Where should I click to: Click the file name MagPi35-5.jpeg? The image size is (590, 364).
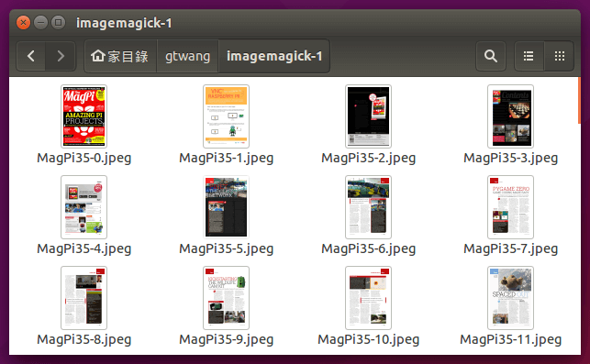[x=226, y=249]
